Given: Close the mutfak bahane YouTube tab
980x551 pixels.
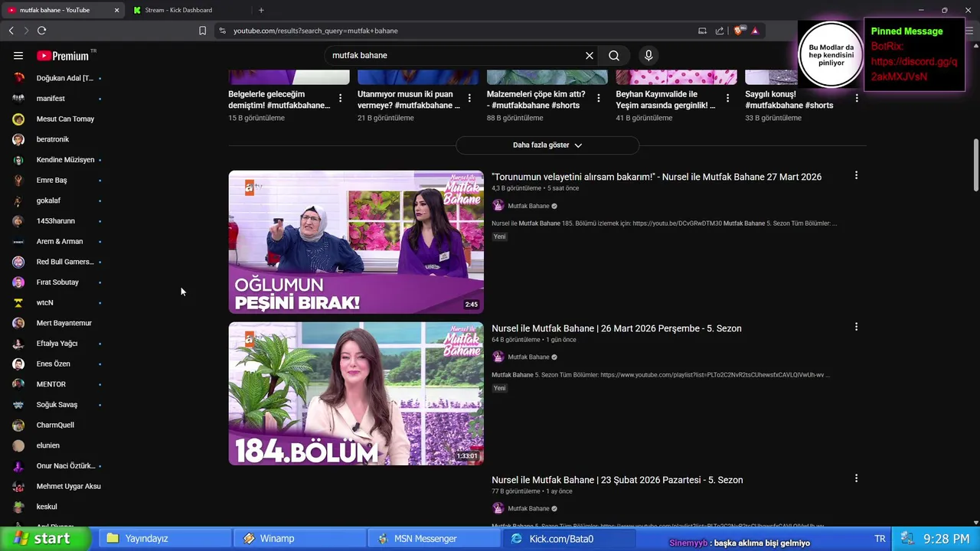Looking at the screenshot, I should click(x=116, y=10).
